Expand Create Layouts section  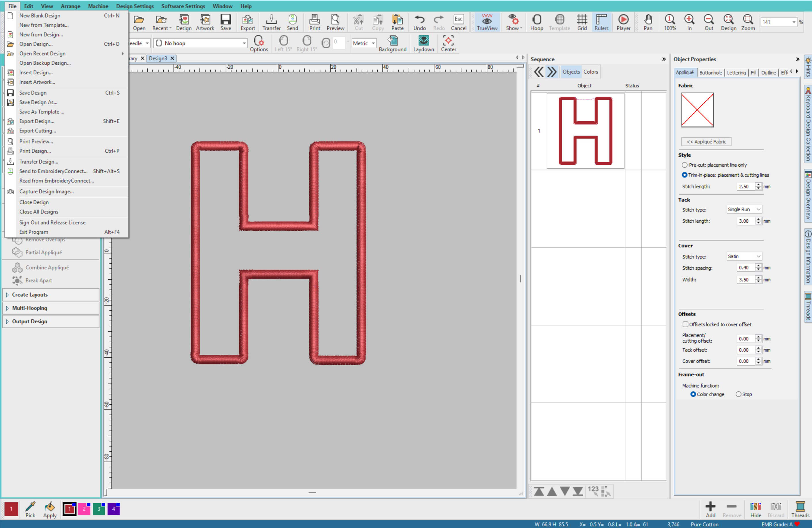pyautogui.click(x=51, y=295)
